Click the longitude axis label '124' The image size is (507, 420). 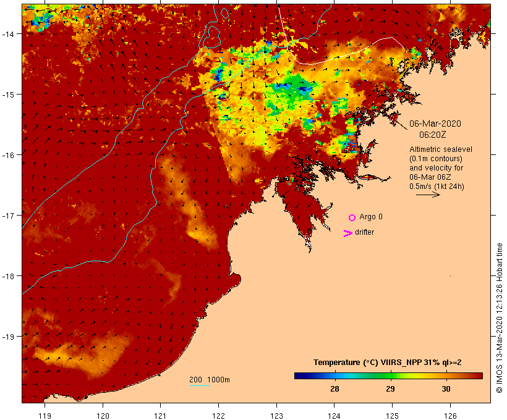click(x=334, y=416)
